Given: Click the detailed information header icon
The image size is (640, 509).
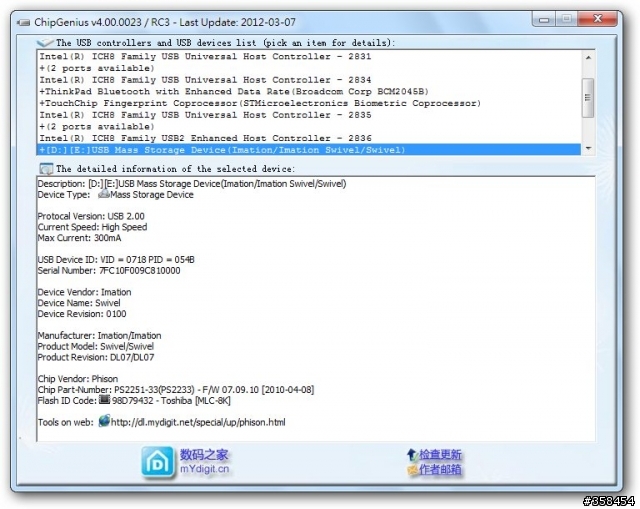Looking at the screenshot, I should (46, 169).
